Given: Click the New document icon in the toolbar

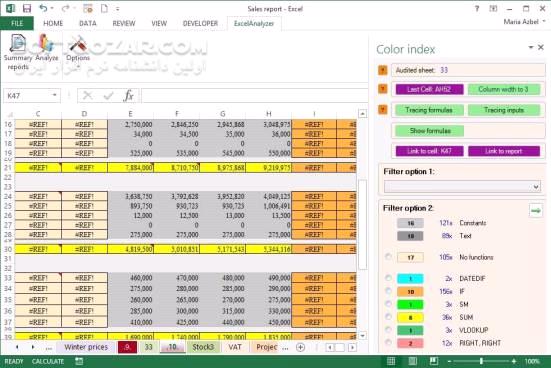Looking at the screenshot, I should [x=104, y=8].
